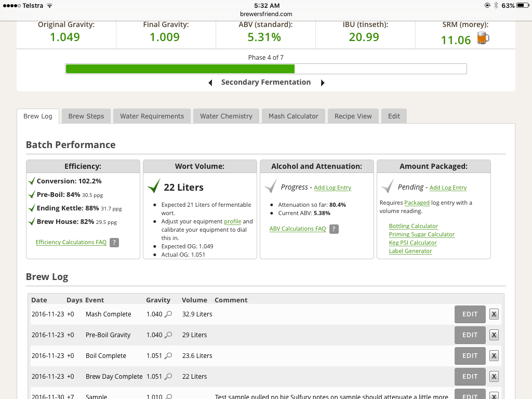The width and height of the screenshot is (532, 399).
Task: Open the Water Chemistry tab
Action: (227, 116)
